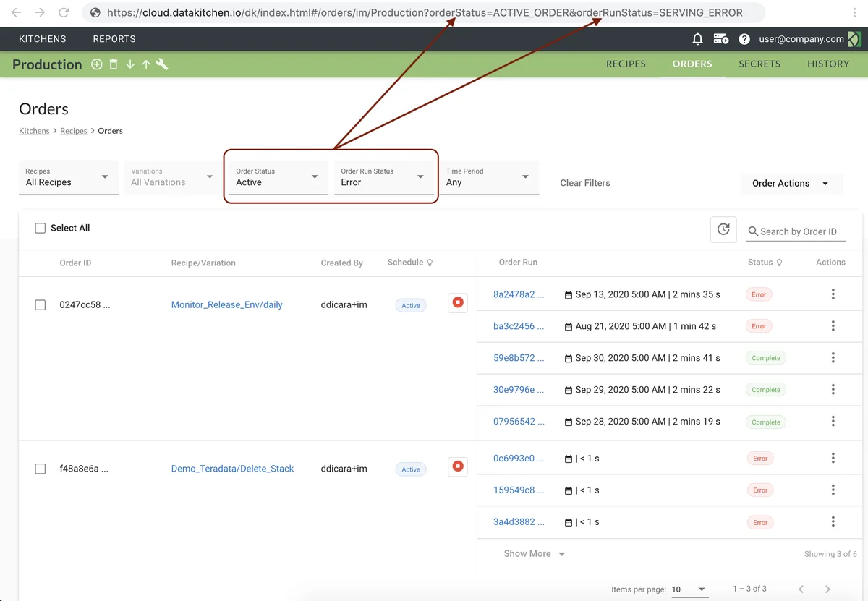Stop the Monitor_Release_Env/daily order

click(x=457, y=303)
